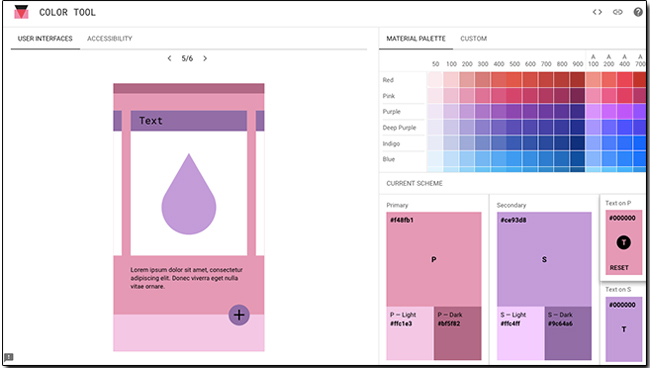Select the User Interfaces tab
The width and height of the screenshot is (650, 368).
click(45, 39)
